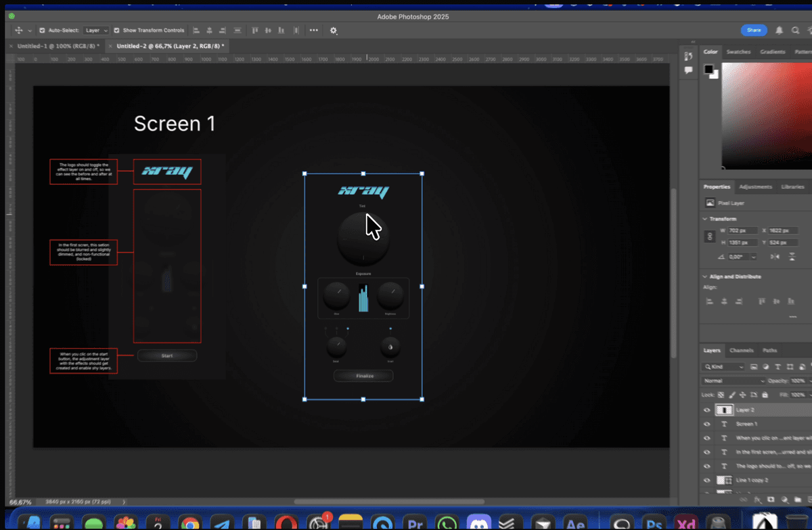This screenshot has width=812, height=530.
Task: Enable the Auto-Select checkbox
Action: 42,30
